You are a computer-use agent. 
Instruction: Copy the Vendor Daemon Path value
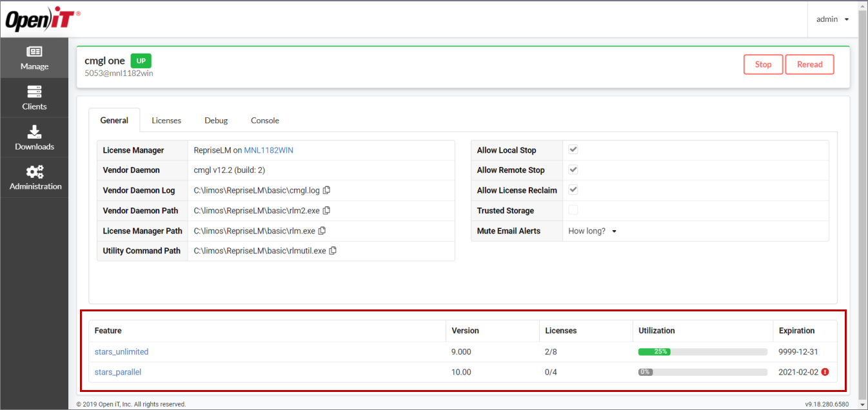[327, 210]
